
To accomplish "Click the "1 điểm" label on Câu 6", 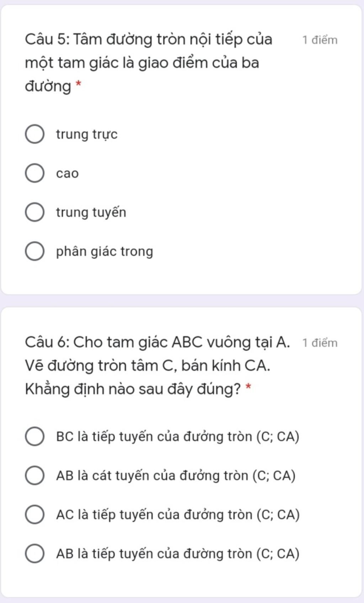I will click(320, 343).
